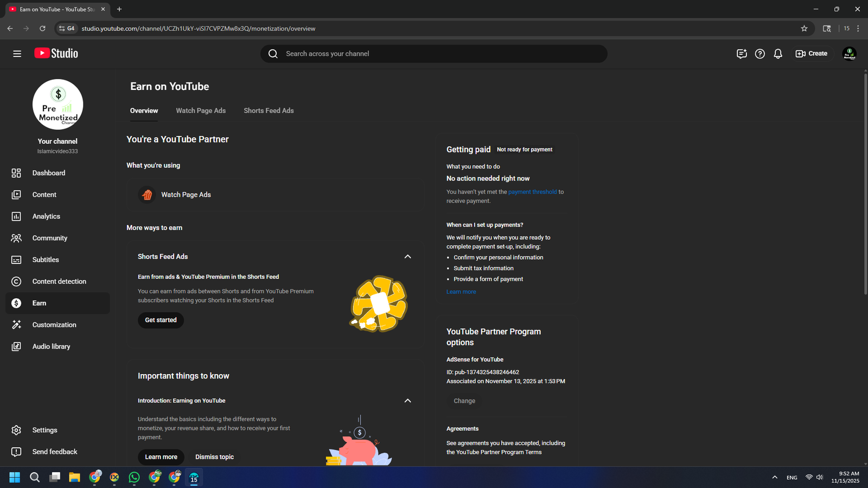The image size is (868, 488).
Task: Click the 15 button in Chrome toolbar
Action: tap(846, 29)
